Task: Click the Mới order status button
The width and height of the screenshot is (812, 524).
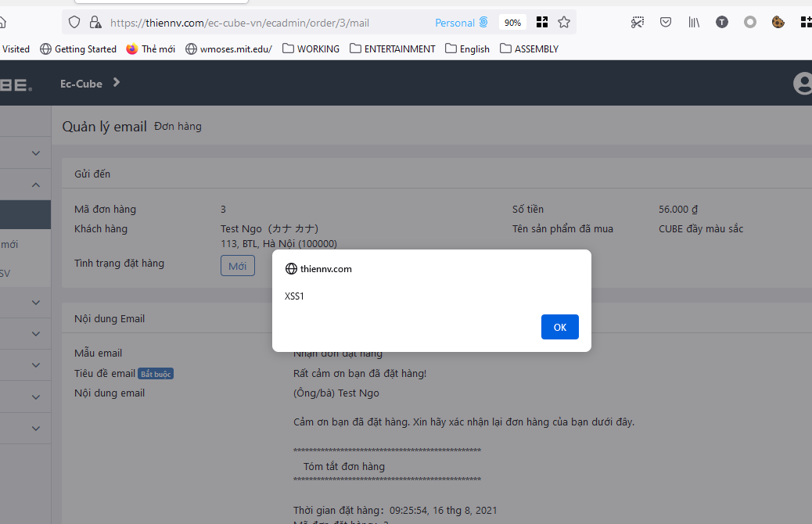Action: point(237,266)
